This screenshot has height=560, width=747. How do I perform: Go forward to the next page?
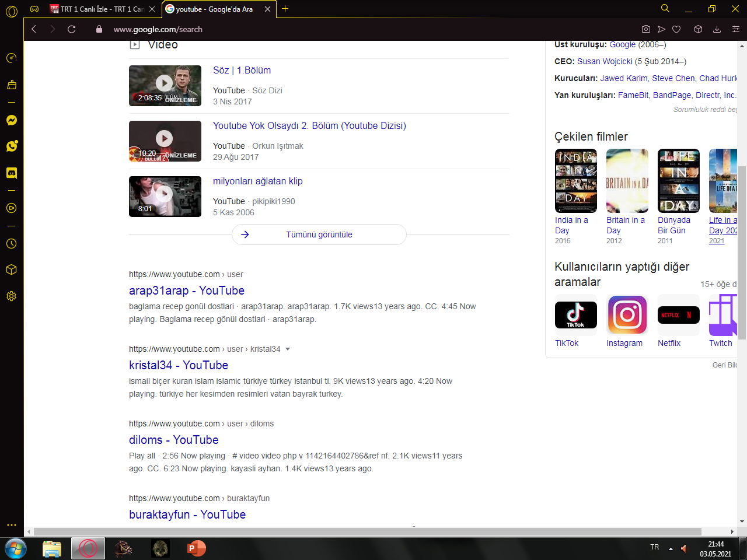[53, 29]
